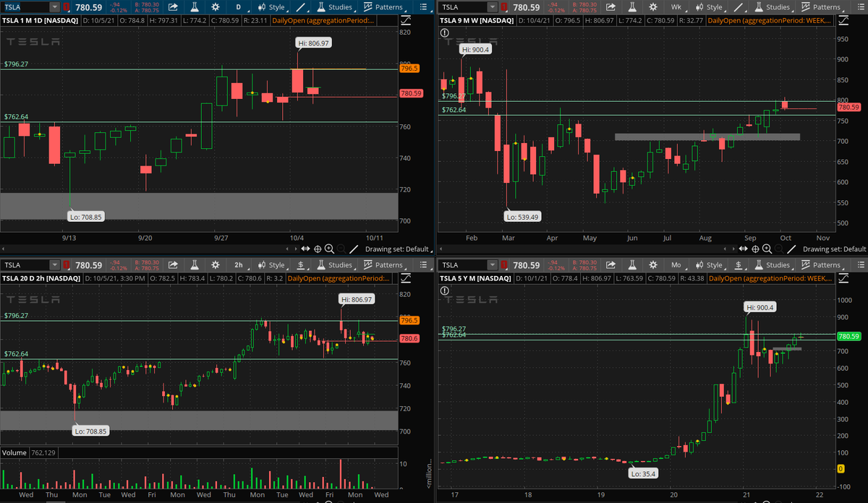Click DailyOpen study label on weekly chart
Image resolution: width=868 pixels, height=503 pixels.
[x=770, y=20]
